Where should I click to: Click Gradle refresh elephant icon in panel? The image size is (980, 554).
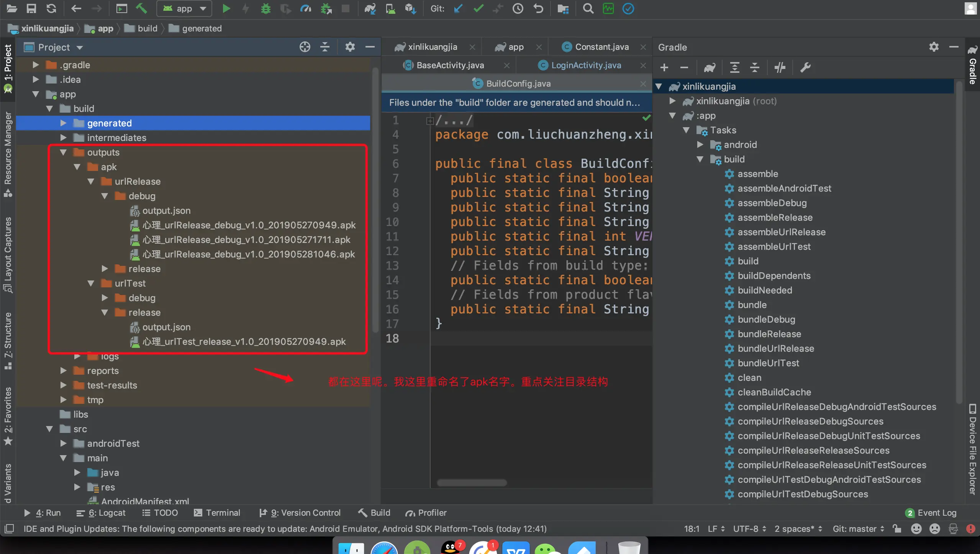[x=710, y=68]
